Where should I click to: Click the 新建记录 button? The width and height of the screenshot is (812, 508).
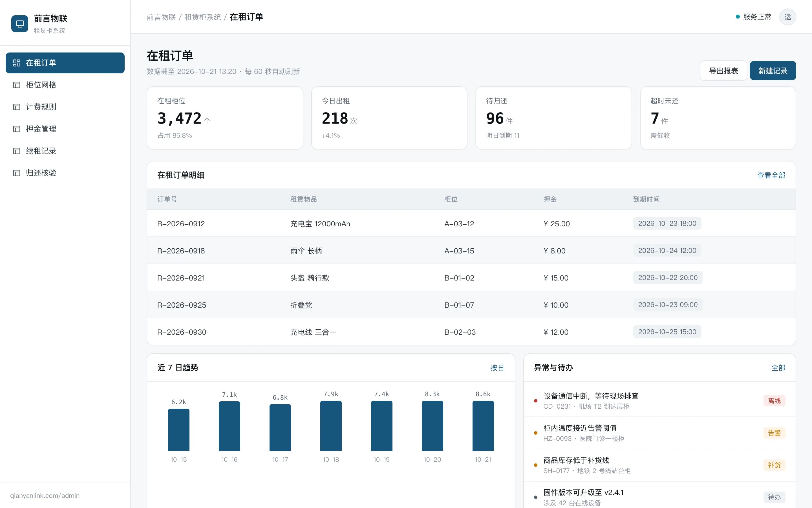click(x=773, y=71)
